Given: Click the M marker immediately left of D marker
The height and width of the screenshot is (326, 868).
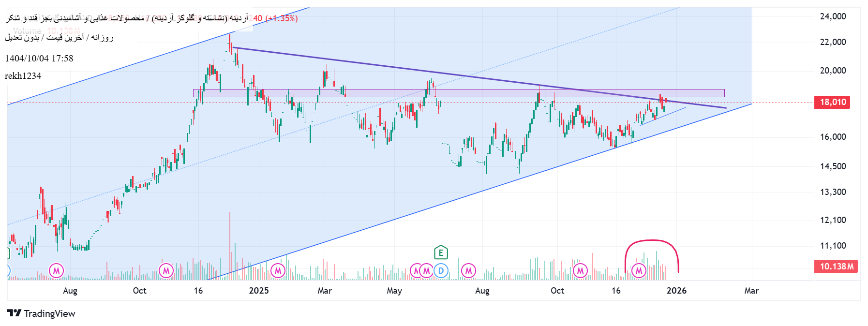Looking at the screenshot, I should (x=426, y=271).
